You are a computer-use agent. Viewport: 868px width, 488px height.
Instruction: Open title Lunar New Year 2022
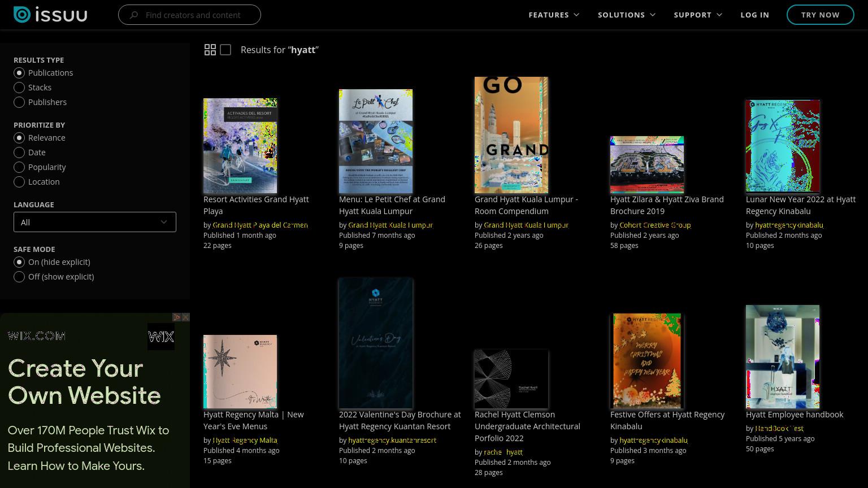tap(801, 205)
